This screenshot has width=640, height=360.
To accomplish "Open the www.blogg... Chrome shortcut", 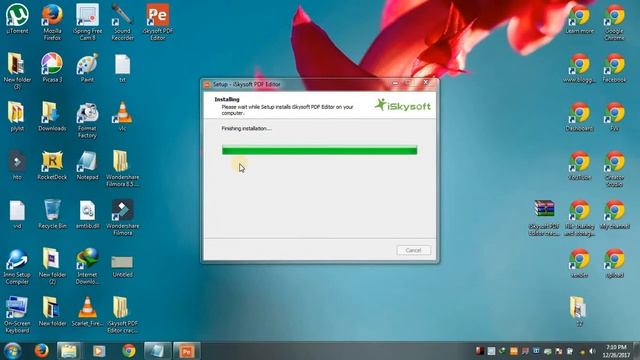I will (579, 68).
